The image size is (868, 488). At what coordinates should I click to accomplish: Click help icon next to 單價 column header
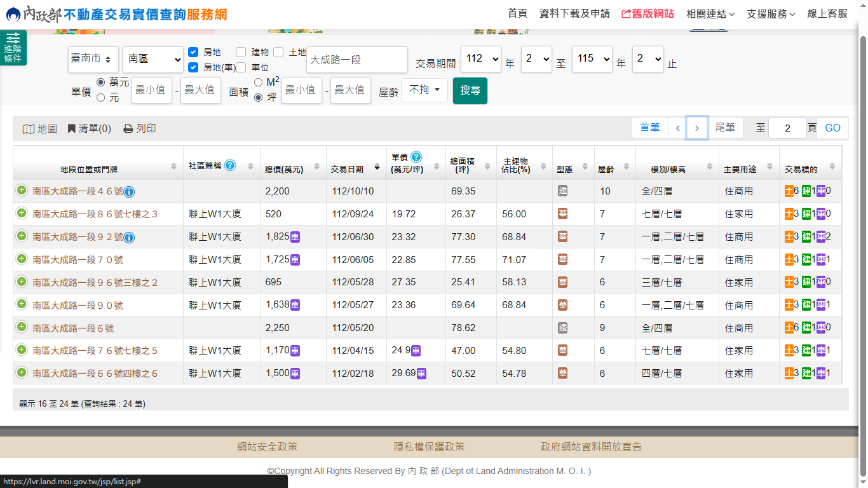(416, 157)
